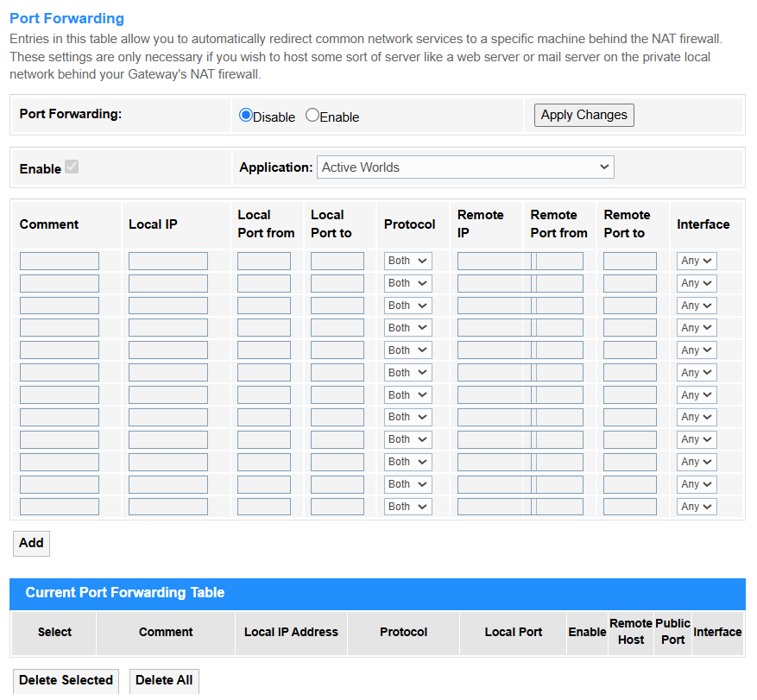Click the Current Port Forwarding Table header
Screen dimensions: 757x700
[x=125, y=593]
